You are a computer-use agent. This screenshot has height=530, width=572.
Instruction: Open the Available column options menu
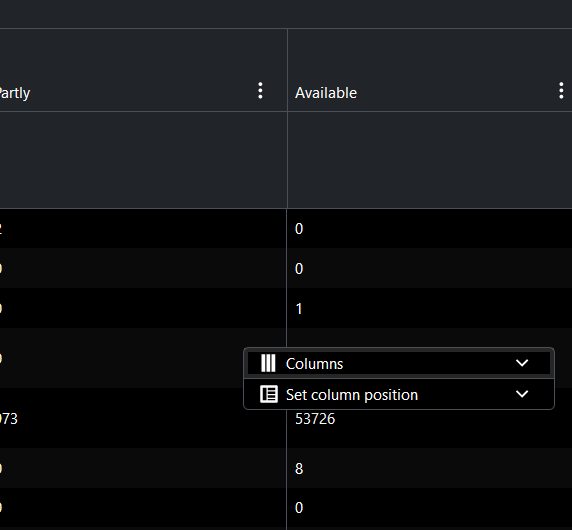tap(561, 90)
